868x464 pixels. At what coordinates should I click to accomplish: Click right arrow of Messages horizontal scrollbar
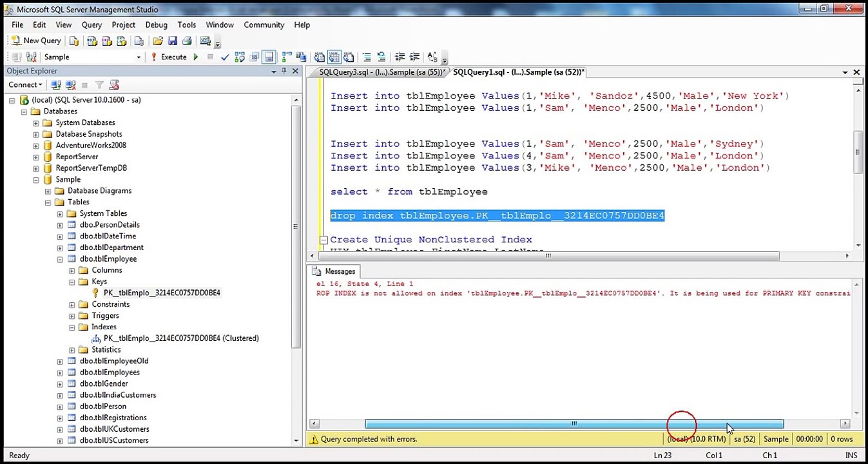click(x=845, y=424)
